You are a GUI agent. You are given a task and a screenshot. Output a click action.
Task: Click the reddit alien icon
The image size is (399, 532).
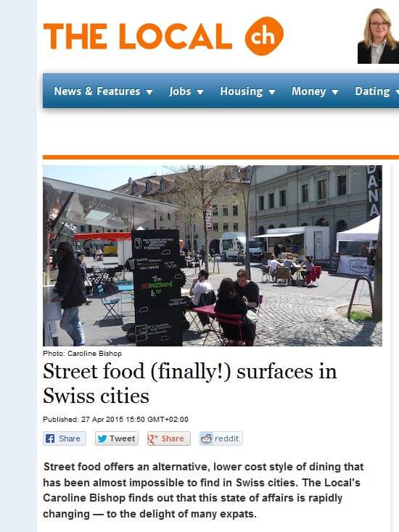[x=206, y=439]
